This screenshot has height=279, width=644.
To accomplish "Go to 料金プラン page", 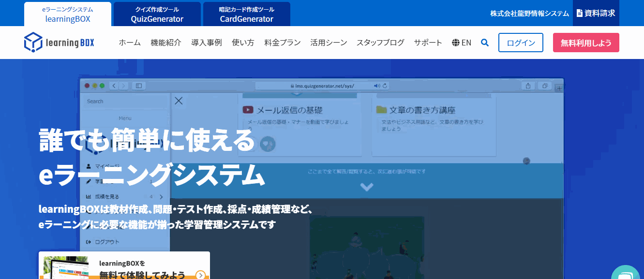I will point(282,43).
